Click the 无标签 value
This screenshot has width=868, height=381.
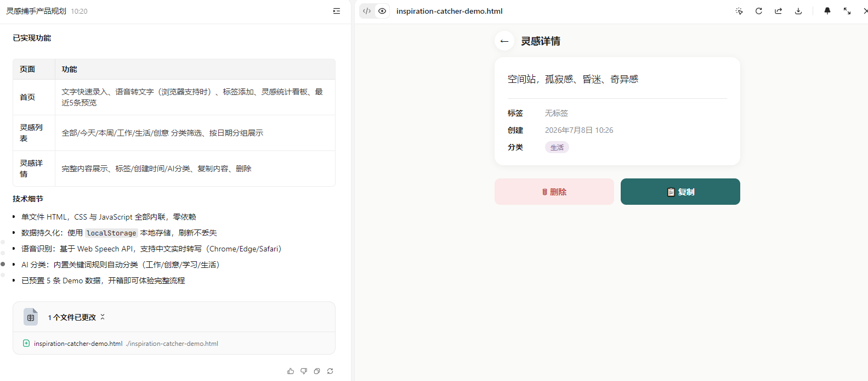[557, 113]
